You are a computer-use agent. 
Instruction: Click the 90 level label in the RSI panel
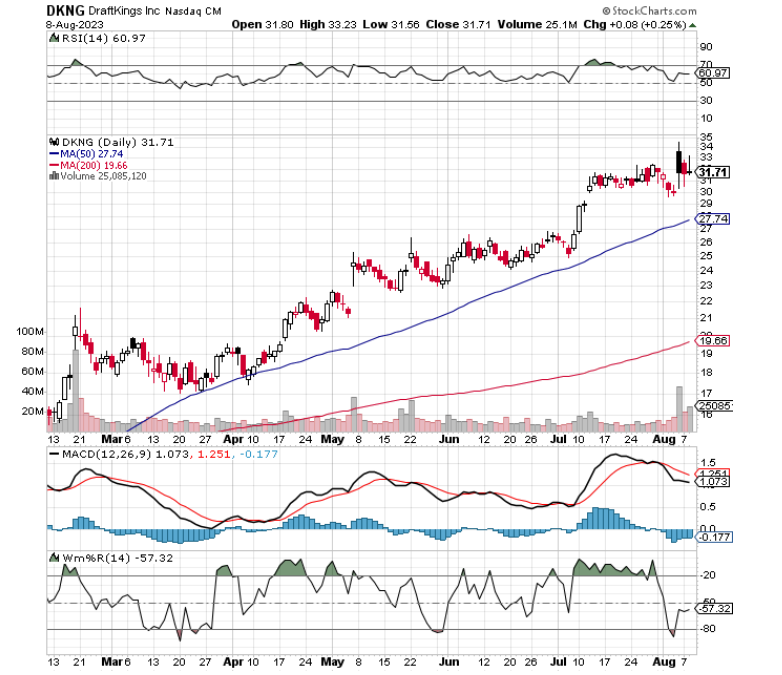click(x=706, y=47)
